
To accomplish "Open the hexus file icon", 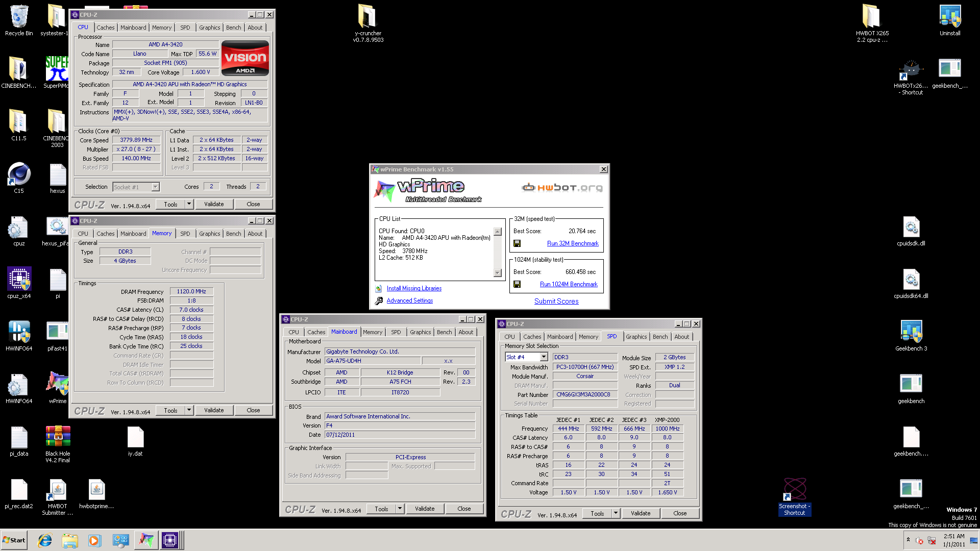I will click(58, 179).
